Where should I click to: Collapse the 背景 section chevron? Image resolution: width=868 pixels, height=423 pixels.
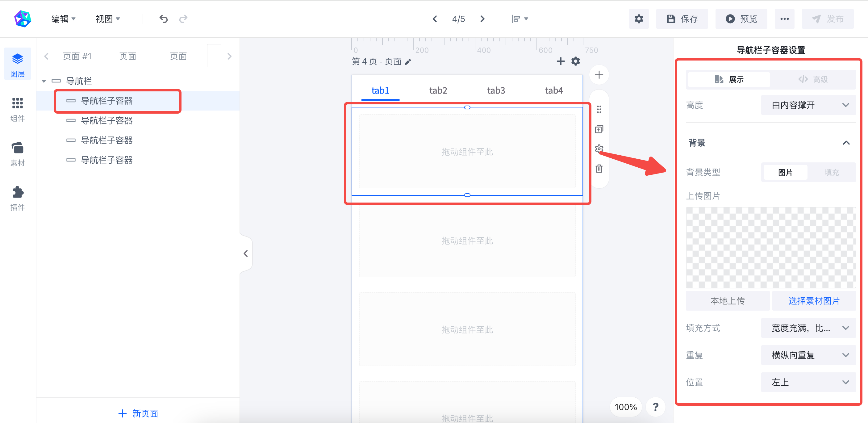tap(846, 143)
